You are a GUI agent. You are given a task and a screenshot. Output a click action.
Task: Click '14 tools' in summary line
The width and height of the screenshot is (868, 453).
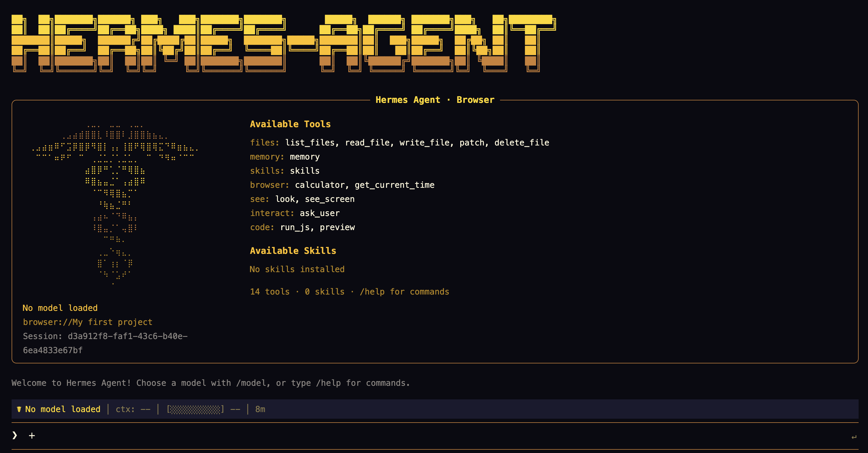coord(270,292)
